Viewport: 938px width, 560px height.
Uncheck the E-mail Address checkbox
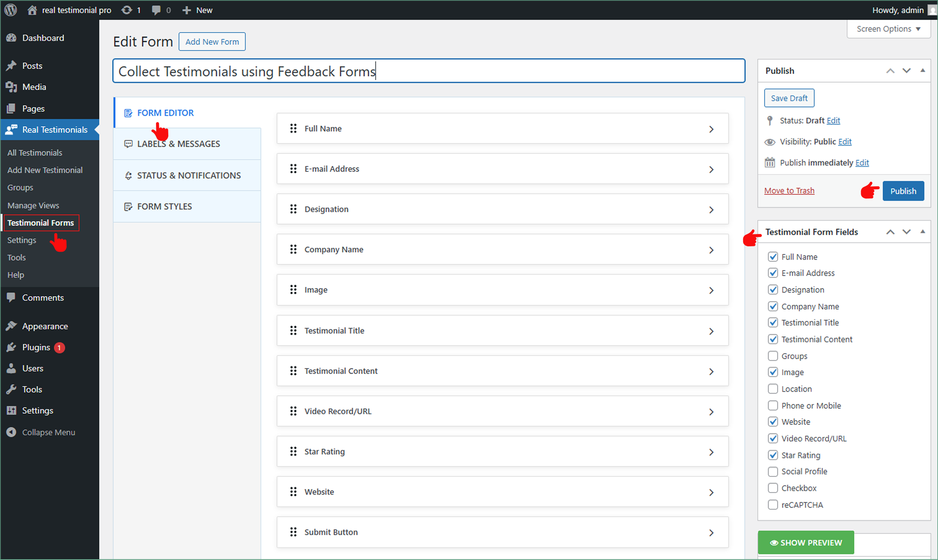(x=773, y=273)
